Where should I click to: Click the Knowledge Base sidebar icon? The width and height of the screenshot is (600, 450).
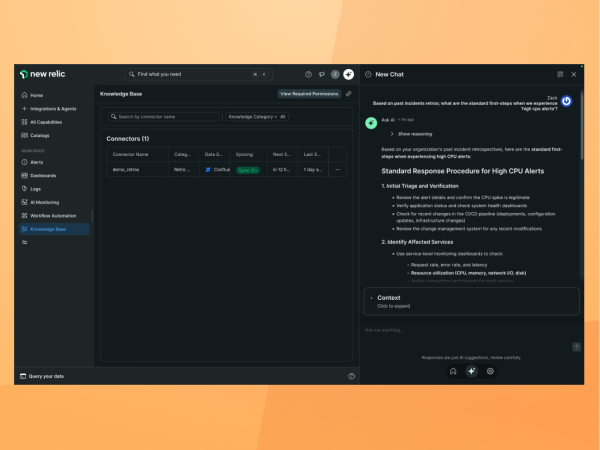[24, 229]
